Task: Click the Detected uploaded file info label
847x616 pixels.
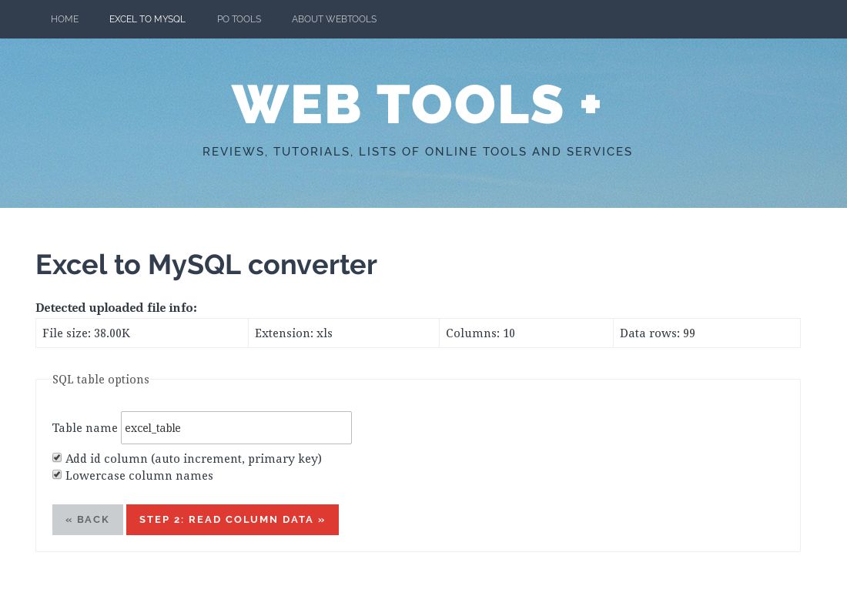Action: pyautogui.click(x=116, y=307)
